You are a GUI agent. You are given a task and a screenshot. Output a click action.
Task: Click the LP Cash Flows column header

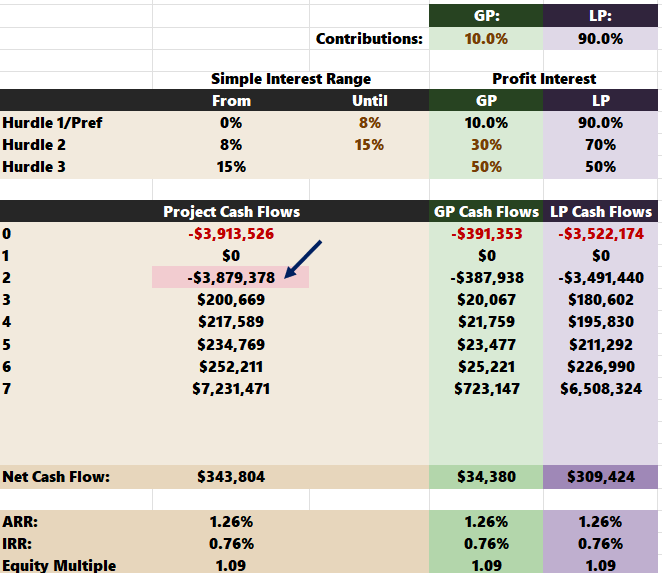[600, 212]
